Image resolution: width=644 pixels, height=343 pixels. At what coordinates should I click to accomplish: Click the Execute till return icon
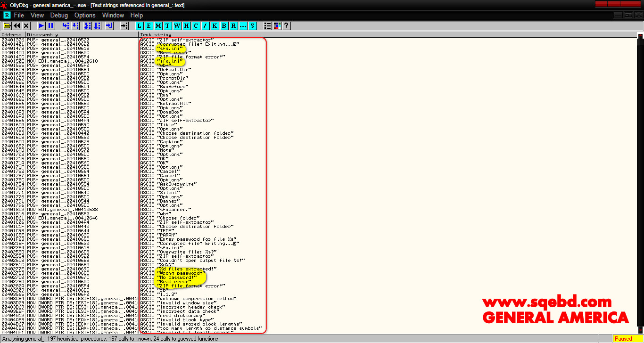(109, 25)
